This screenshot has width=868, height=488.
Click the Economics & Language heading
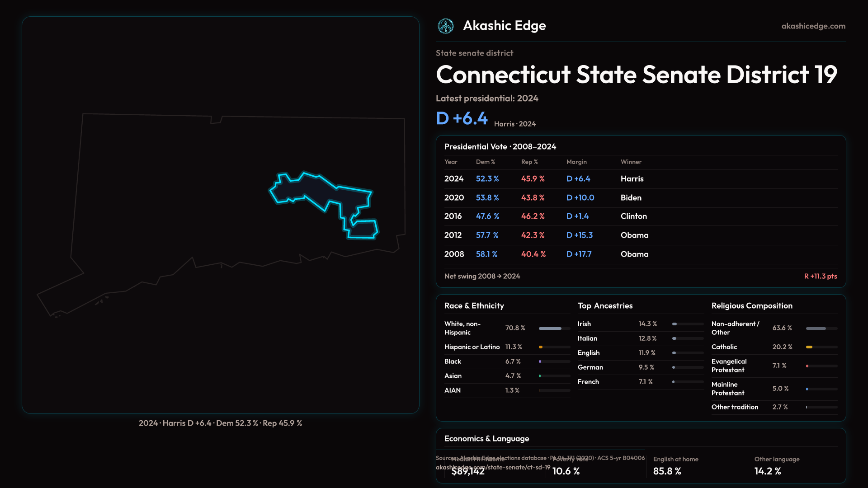click(x=486, y=439)
